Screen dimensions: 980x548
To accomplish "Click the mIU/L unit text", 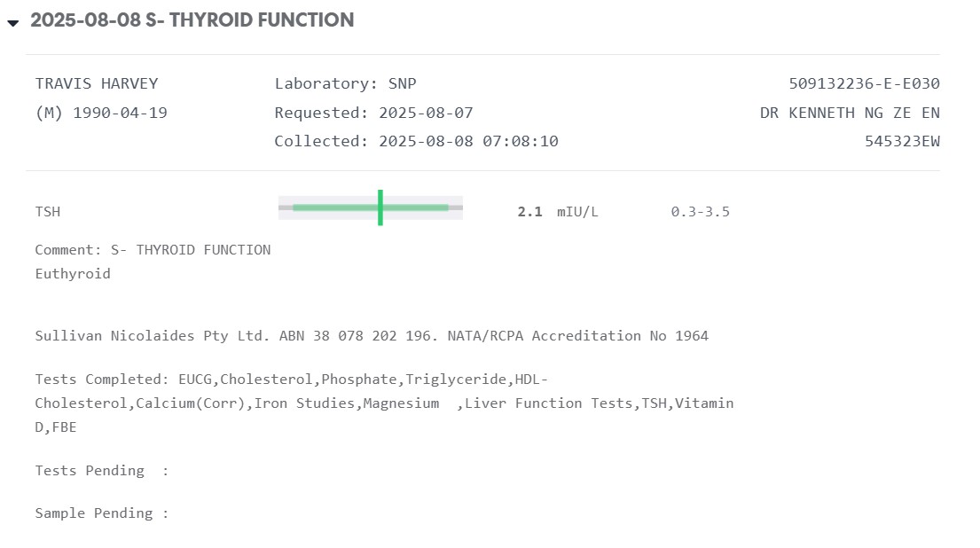I will pyautogui.click(x=577, y=212).
